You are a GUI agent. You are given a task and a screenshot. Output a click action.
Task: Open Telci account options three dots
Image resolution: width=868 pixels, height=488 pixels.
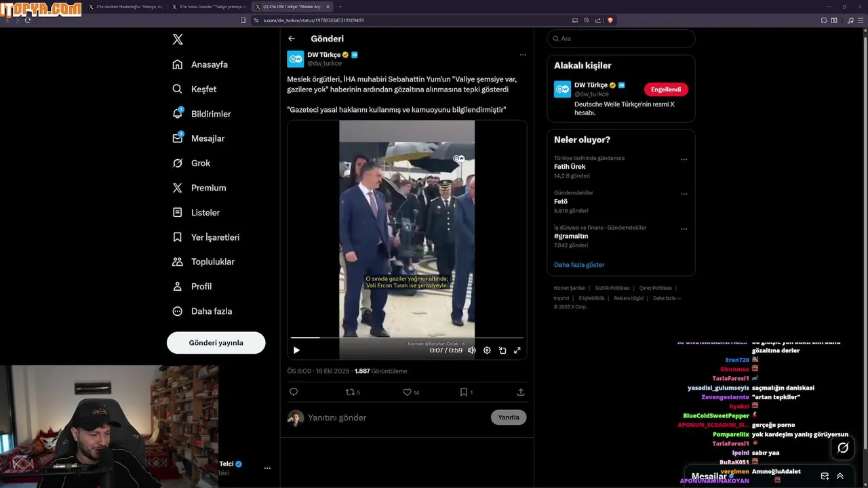pos(267,468)
